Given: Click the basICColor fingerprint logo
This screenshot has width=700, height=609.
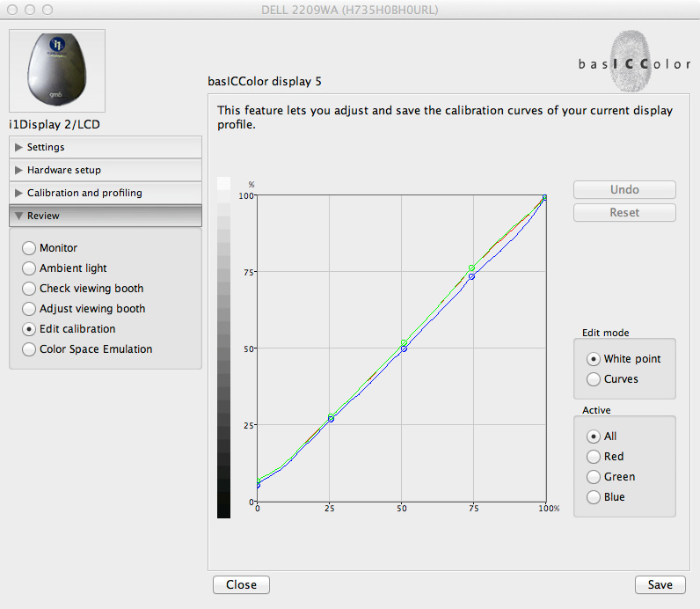Looking at the screenshot, I should [x=633, y=62].
